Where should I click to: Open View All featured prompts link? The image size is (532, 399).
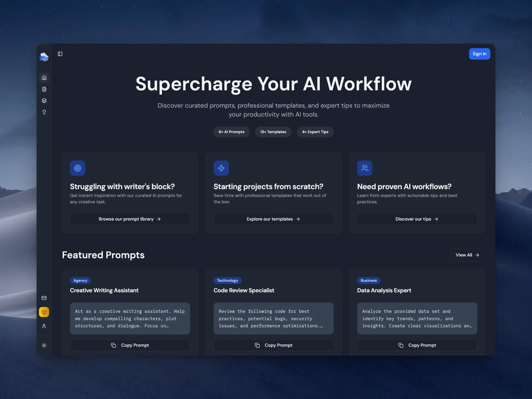[467, 255]
